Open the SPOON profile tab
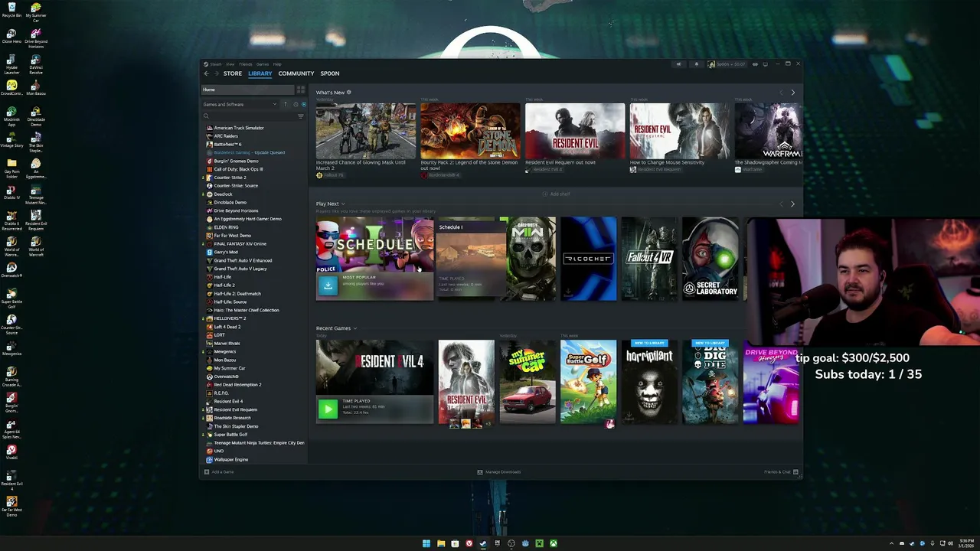 click(x=330, y=73)
